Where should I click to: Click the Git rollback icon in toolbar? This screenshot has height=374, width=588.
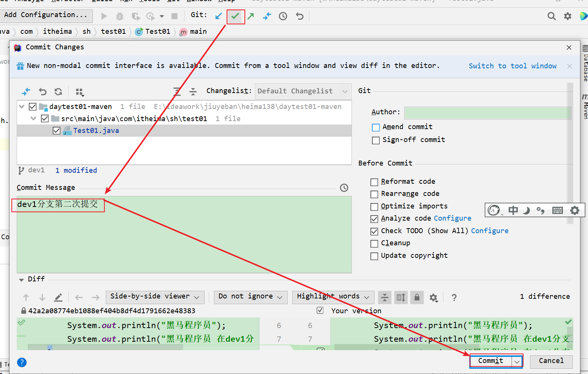tap(300, 16)
